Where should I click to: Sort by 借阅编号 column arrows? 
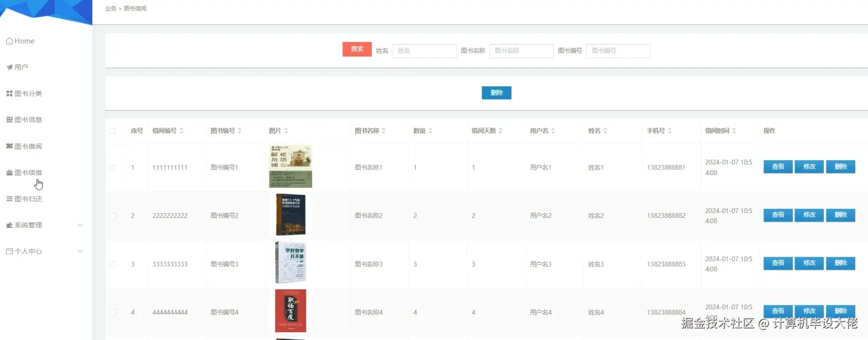coord(181,131)
